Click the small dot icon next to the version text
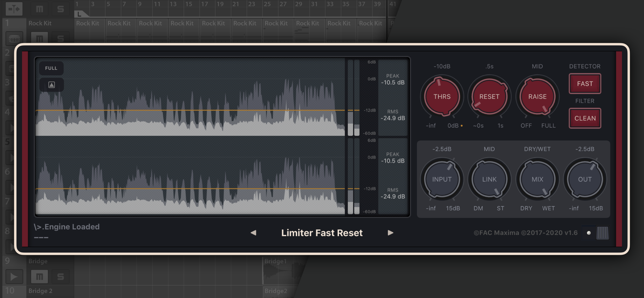This screenshot has width=644, height=298. pyautogui.click(x=588, y=233)
